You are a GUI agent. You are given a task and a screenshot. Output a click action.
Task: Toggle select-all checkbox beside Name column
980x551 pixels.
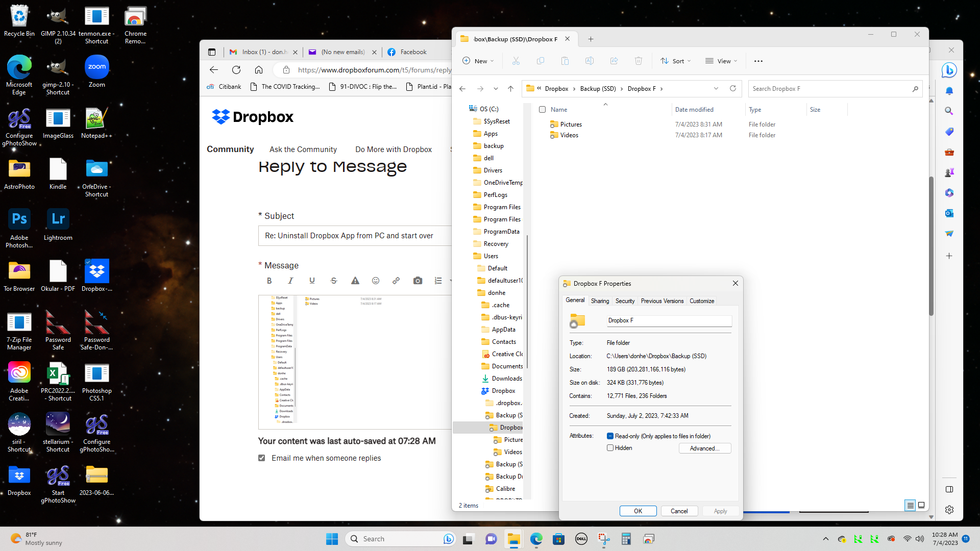(543, 110)
